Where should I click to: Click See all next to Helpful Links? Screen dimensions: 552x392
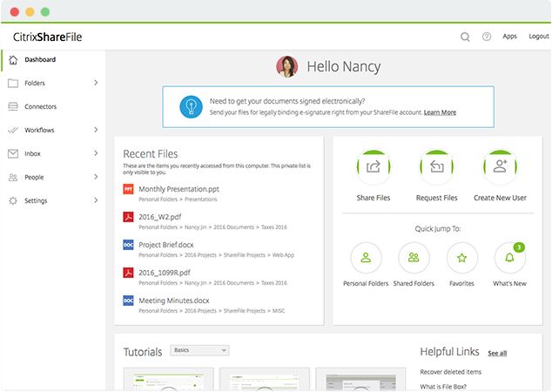[x=497, y=353]
